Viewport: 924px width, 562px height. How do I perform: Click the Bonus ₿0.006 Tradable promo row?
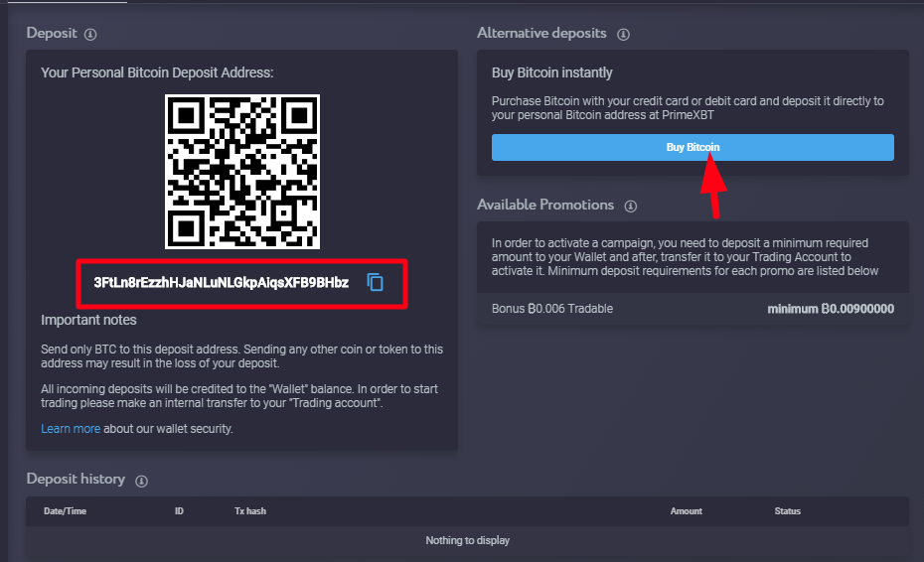[693, 309]
